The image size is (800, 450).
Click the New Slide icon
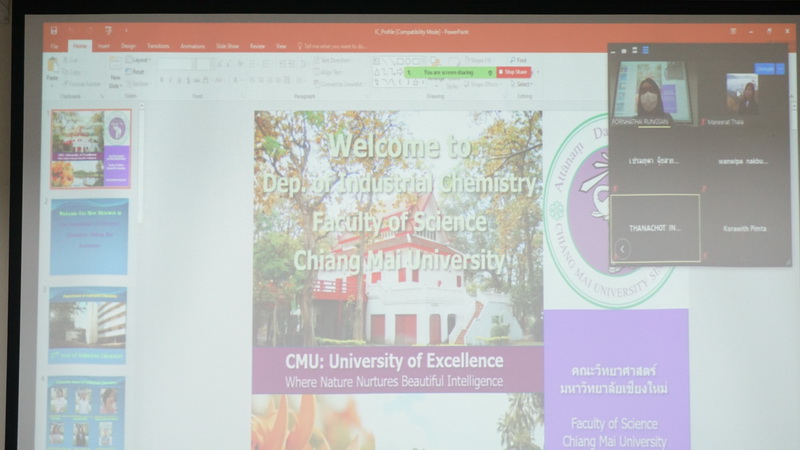(116, 66)
